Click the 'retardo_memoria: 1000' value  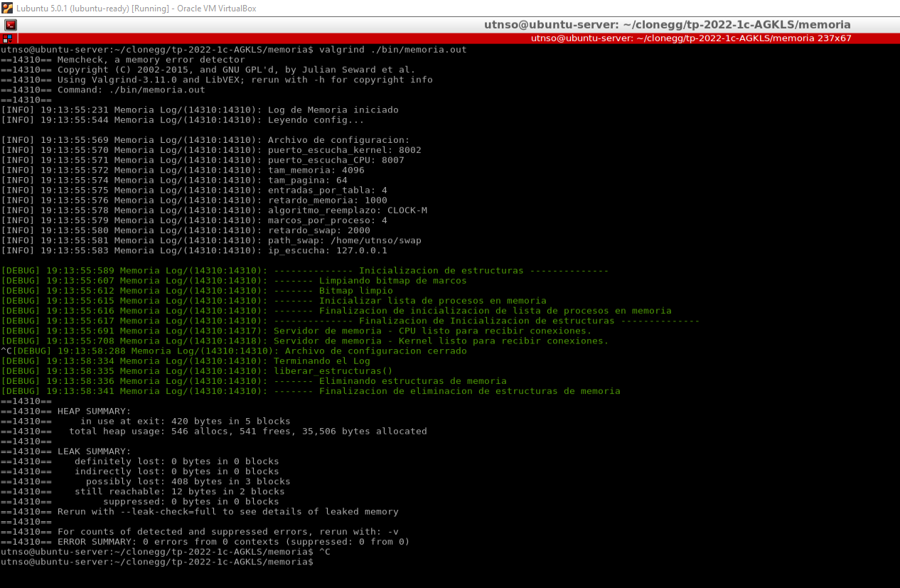coord(327,200)
